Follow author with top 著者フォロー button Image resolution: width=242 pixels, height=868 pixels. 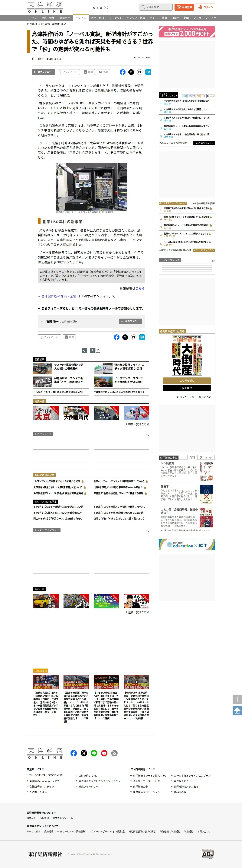43,72
